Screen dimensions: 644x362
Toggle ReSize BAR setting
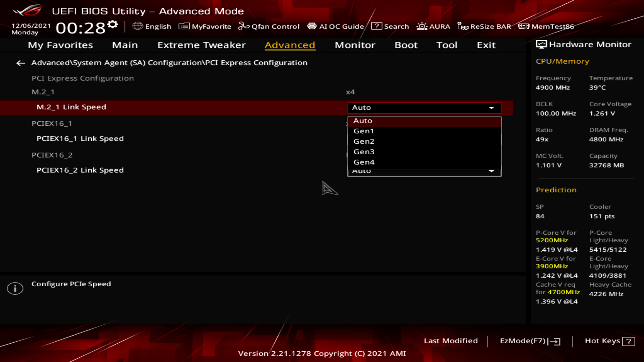click(x=484, y=26)
